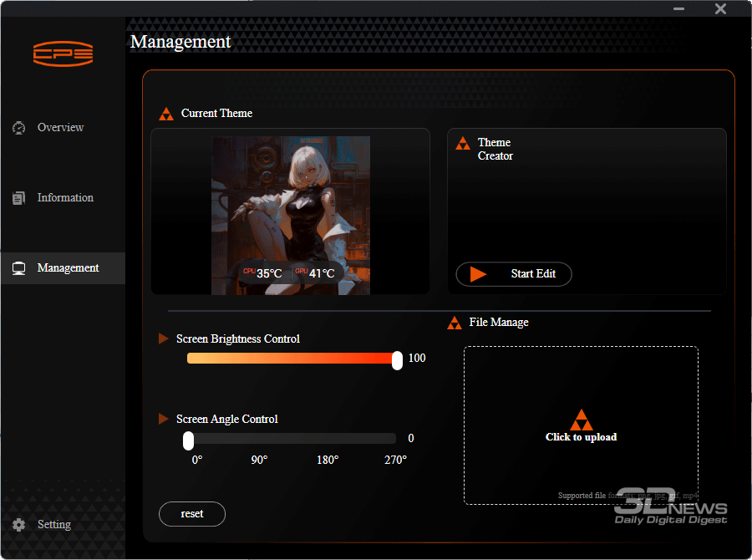Click the orange play icon on Start Edit

click(x=478, y=274)
